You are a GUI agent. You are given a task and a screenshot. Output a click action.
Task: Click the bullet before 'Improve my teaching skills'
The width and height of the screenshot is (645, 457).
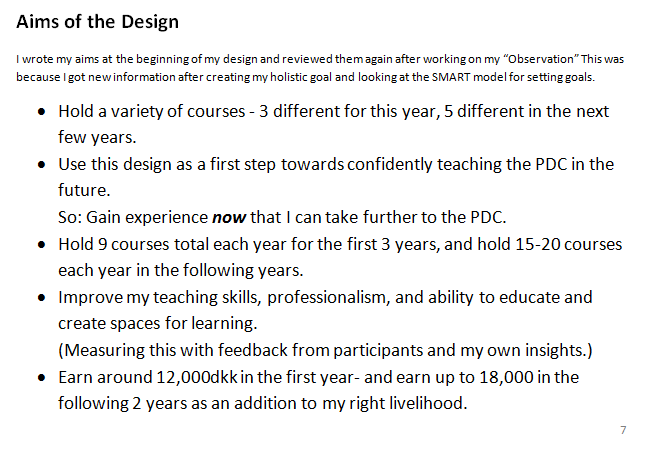(x=41, y=299)
